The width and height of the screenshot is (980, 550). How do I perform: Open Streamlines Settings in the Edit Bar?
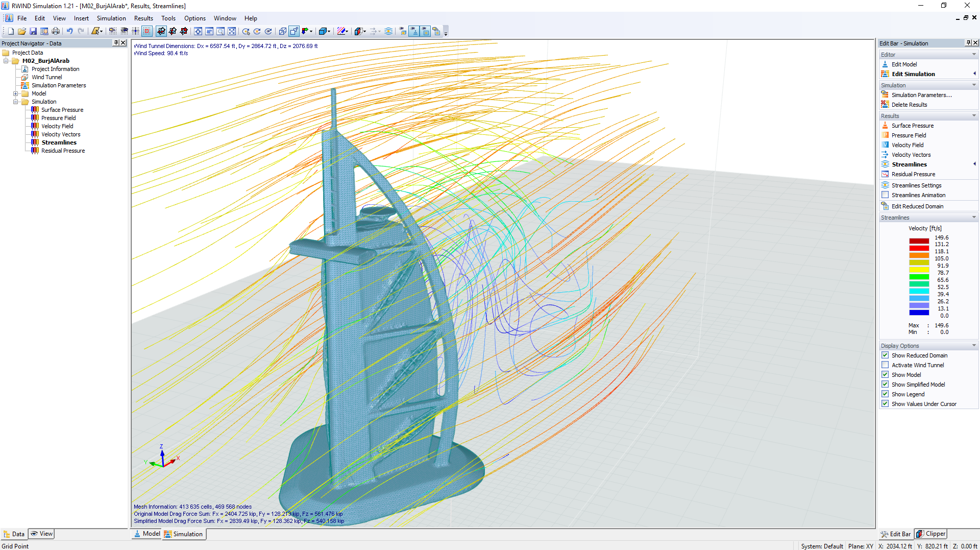click(x=916, y=185)
